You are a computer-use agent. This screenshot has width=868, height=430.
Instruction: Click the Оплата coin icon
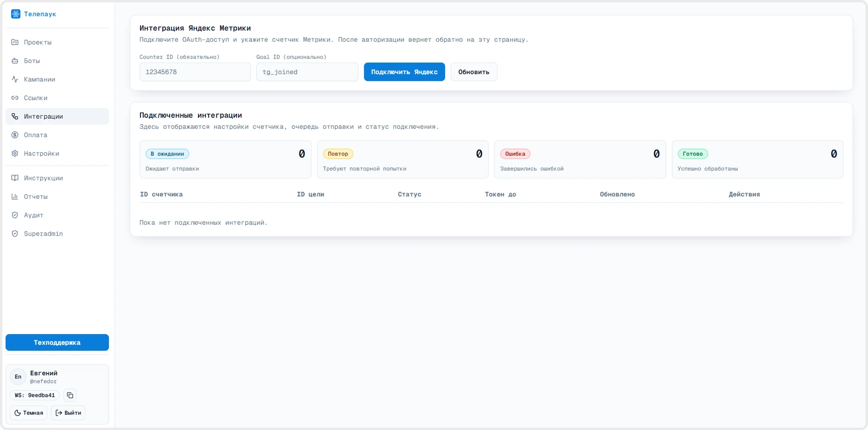(15, 135)
